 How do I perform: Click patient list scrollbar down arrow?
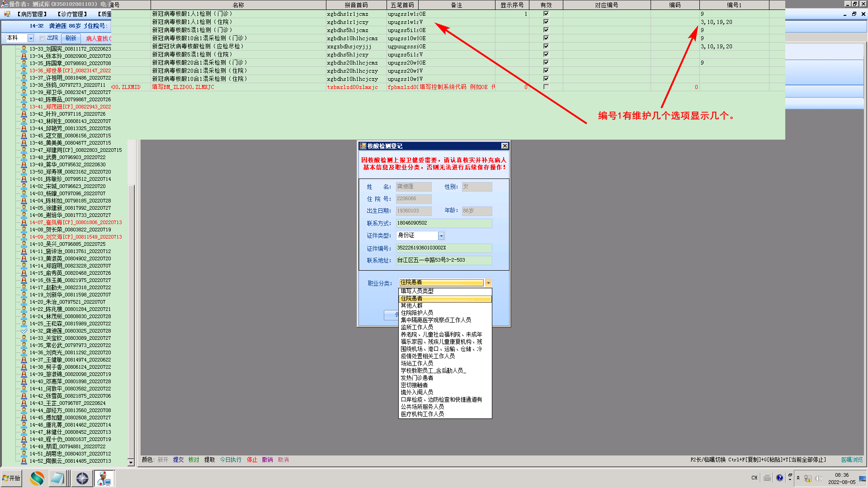131,462
